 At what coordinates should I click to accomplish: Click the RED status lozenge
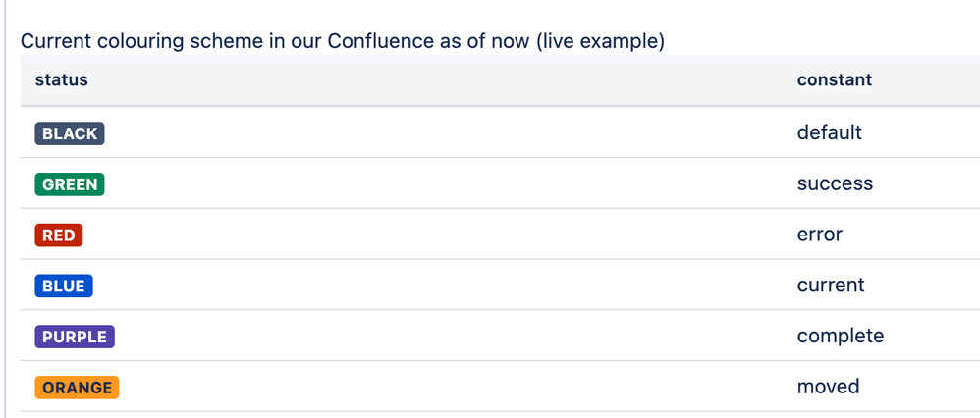click(x=59, y=235)
